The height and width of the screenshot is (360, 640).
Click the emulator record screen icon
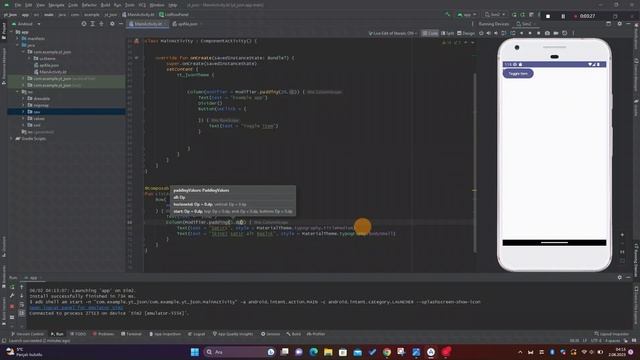tap(556, 33)
